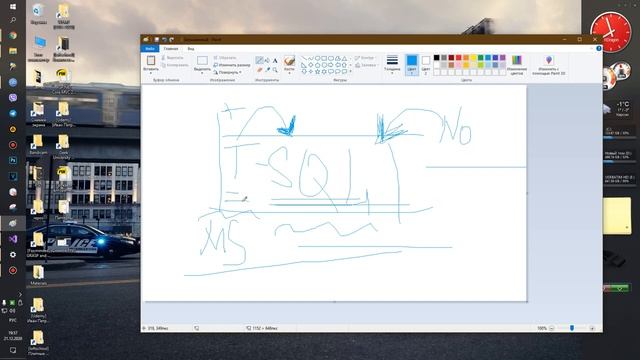640x360 pixels.
Task: Click the Redo arrow in title bar
Action: pyautogui.click(x=171, y=40)
